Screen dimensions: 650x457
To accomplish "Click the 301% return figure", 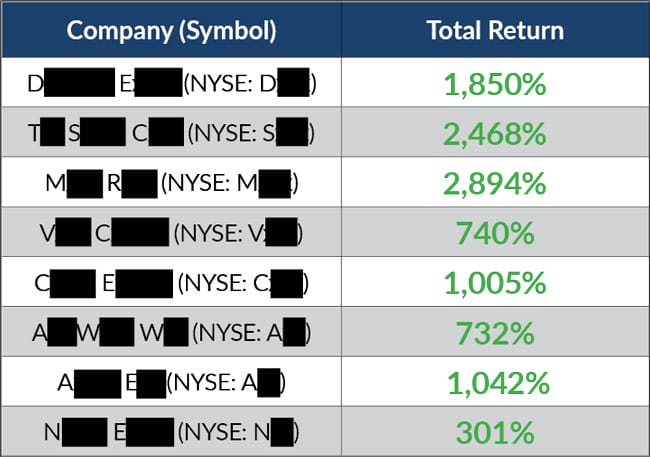I will pyautogui.click(x=494, y=432).
